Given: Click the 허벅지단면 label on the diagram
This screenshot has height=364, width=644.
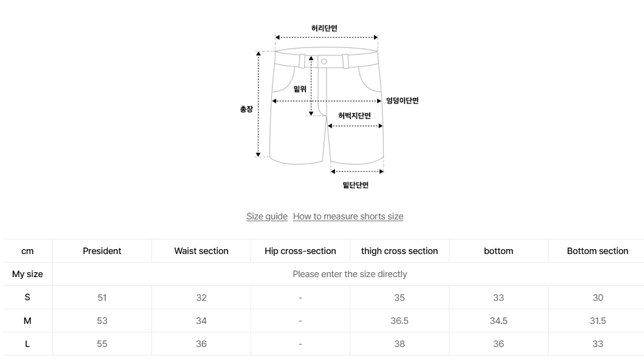Looking at the screenshot, I should click(355, 115).
